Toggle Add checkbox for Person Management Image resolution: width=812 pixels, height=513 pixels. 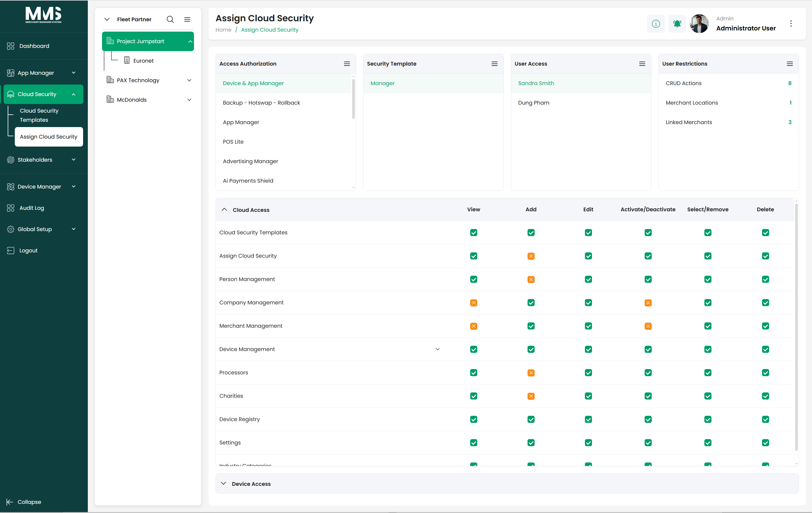(x=531, y=280)
